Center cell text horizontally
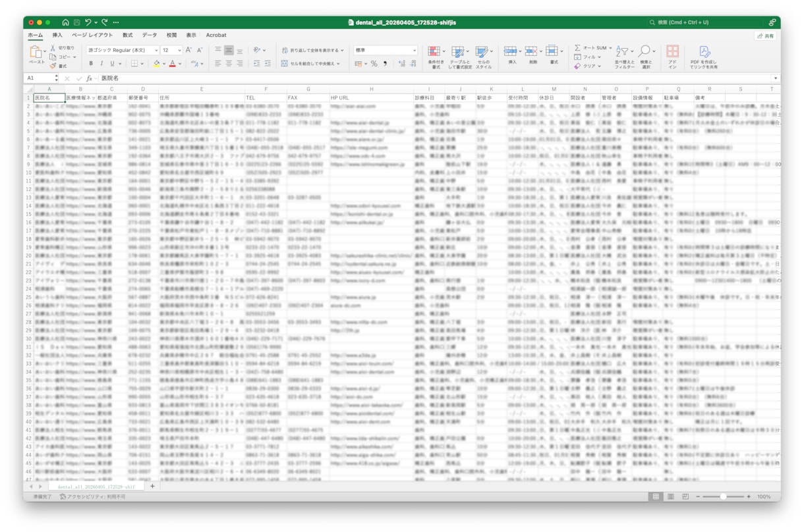The width and height of the screenshot is (804, 532). click(x=229, y=64)
